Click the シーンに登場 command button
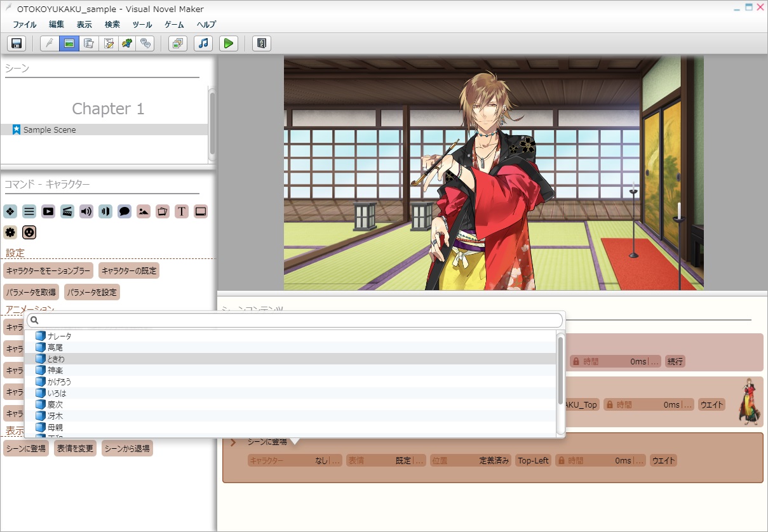This screenshot has width=768, height=532. [25, 448]
